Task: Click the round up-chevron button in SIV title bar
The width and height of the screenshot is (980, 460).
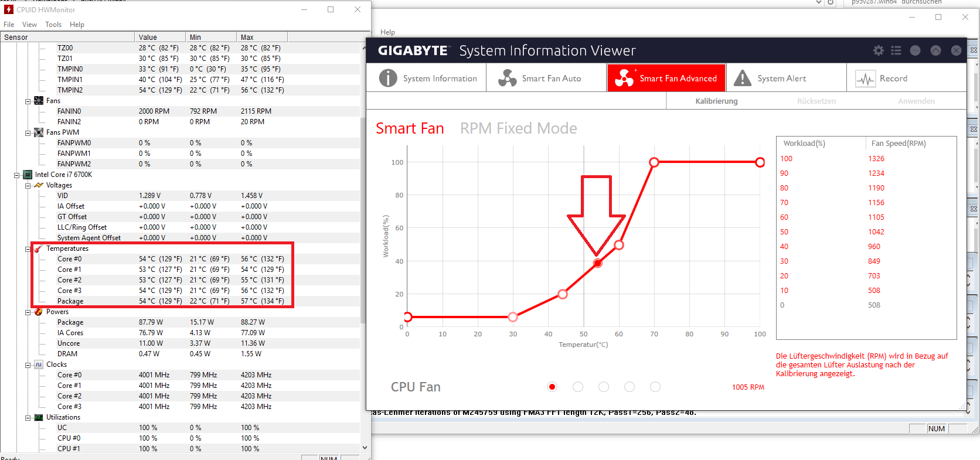Action: tap(935, 50)
